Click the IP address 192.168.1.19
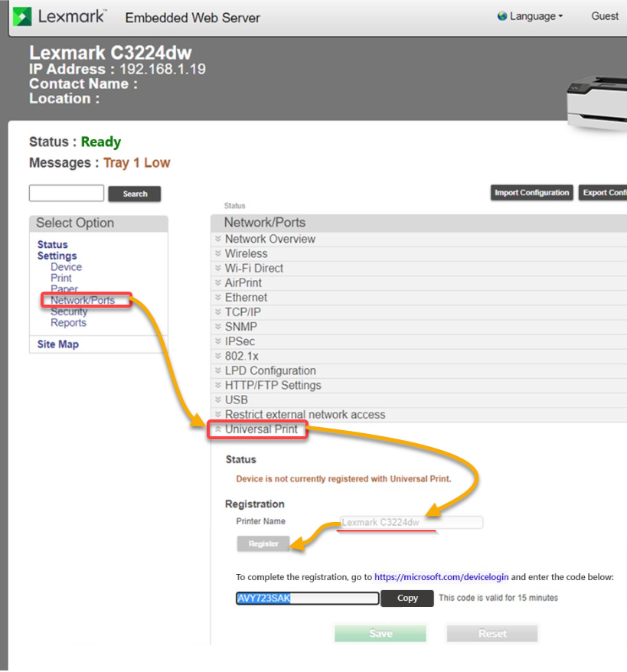 click(x=162, y=69)
